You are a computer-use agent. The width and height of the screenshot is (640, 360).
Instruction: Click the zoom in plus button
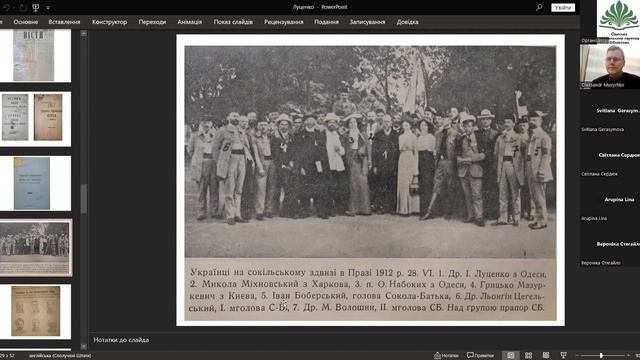(628, 356)
